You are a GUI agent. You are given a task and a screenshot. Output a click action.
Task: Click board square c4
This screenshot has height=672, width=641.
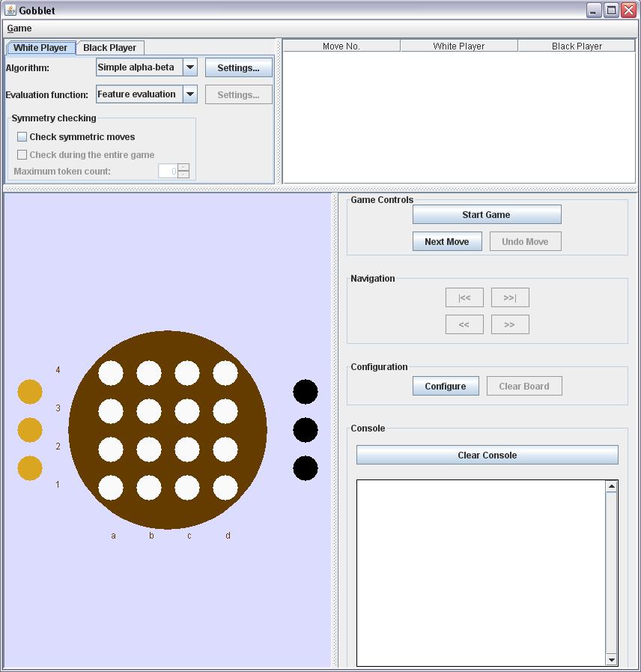(x=186, y=373)
